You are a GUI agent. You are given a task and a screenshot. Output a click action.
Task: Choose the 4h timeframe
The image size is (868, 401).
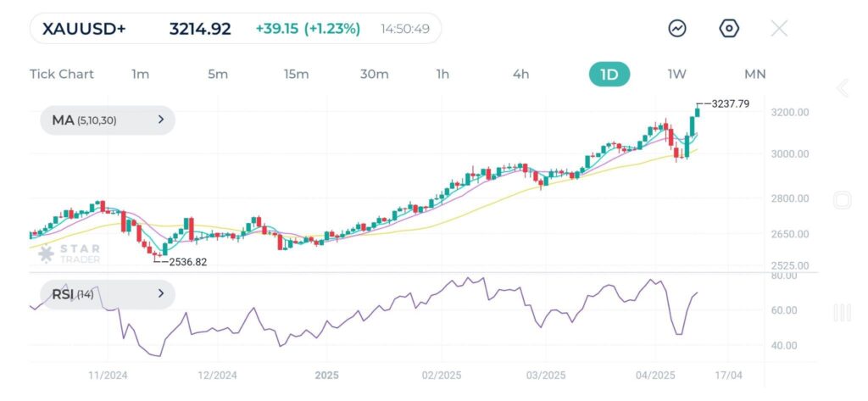click(x=520, y=75)
